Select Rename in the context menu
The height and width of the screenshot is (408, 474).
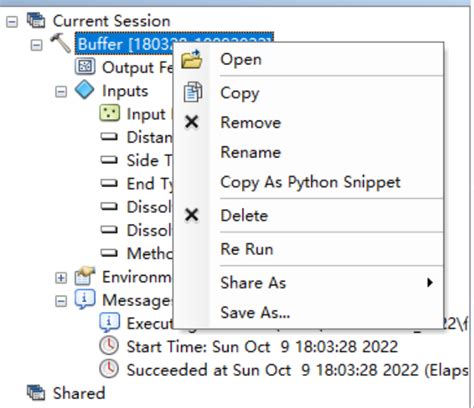[x=251, y=152]
